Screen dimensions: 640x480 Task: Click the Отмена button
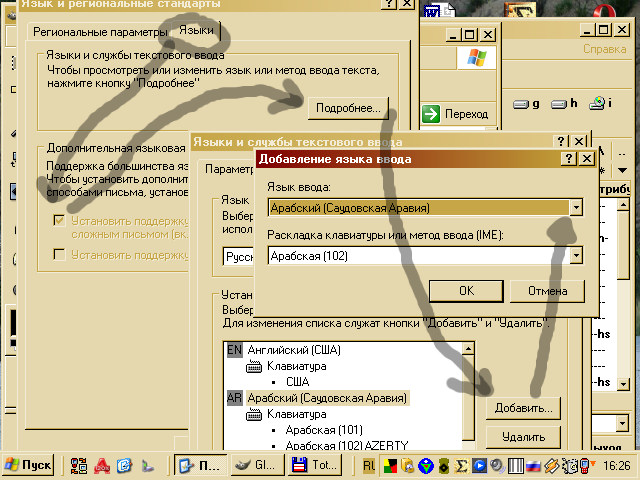pos(547,291)
